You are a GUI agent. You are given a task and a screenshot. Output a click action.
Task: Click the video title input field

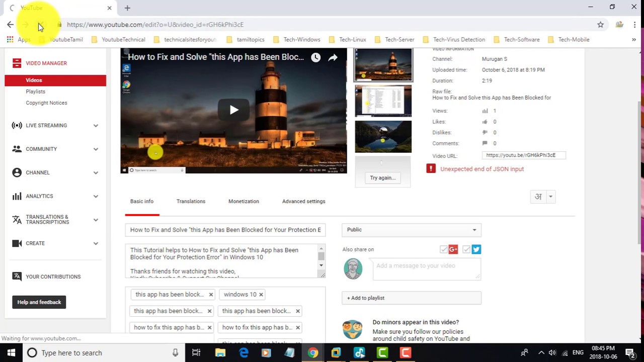[x=225, y=230]
